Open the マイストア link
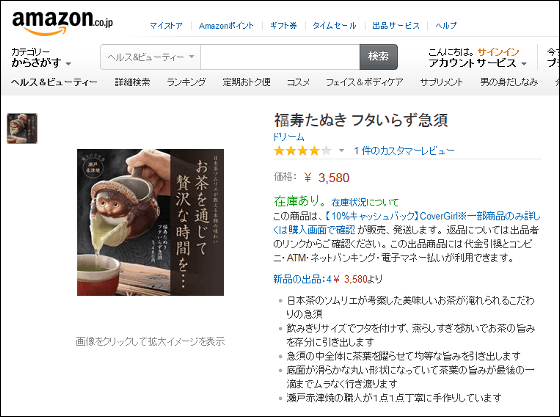 tap(166, 26)
